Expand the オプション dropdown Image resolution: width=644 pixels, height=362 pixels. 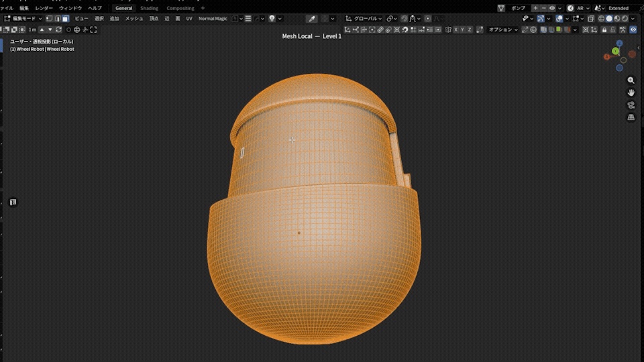tap(502, 29)
